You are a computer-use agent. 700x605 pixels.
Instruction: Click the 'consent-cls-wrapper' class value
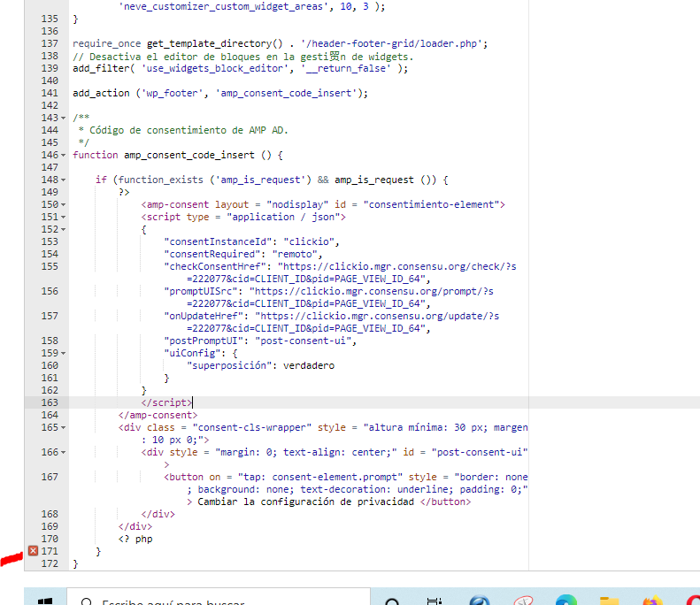(x=252, y=427)
